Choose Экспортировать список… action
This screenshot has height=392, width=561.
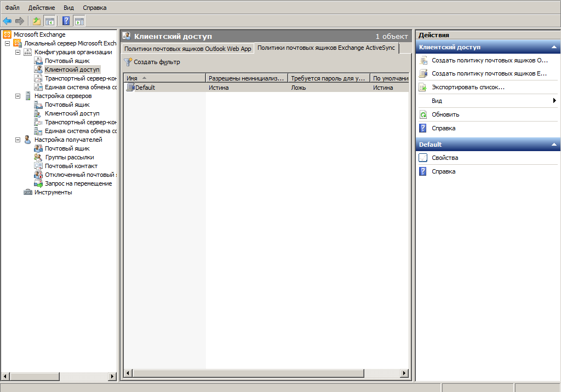coord(468,87)
